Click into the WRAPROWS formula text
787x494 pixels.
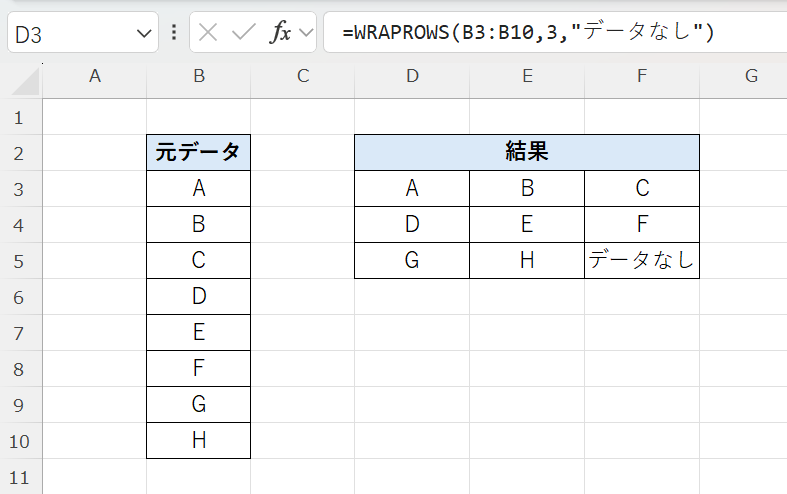coord(528,32)
